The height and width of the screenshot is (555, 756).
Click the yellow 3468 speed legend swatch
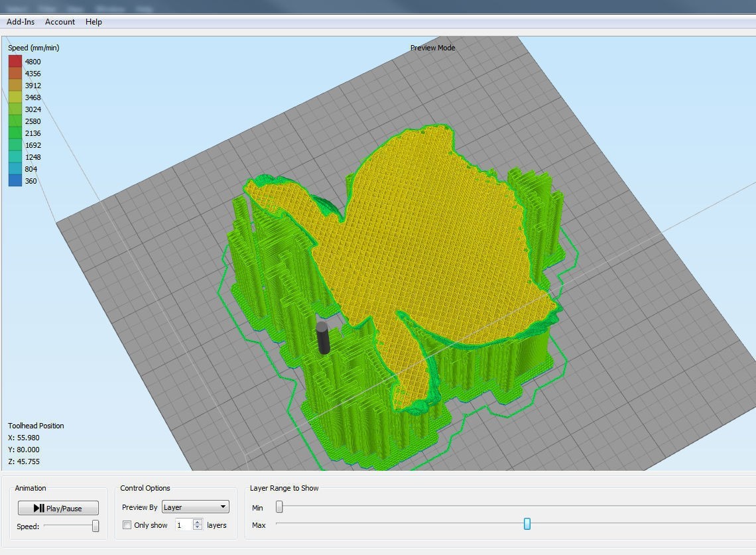click(15, 97)
